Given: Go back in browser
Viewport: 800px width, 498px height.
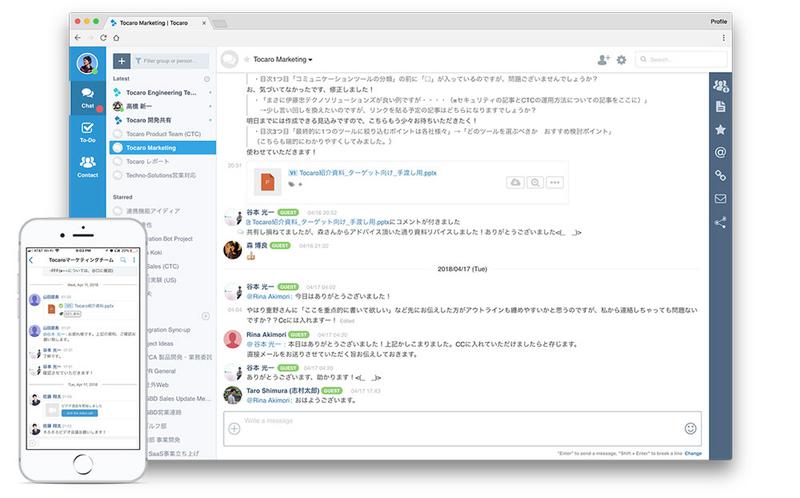Looking at the screenshot, I should [78, 38].
